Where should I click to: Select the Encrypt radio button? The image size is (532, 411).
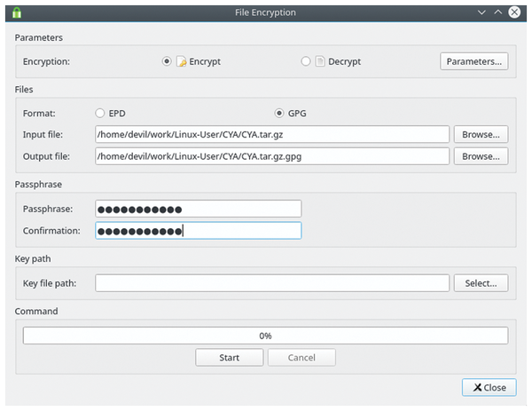click(x=167, y=62)
